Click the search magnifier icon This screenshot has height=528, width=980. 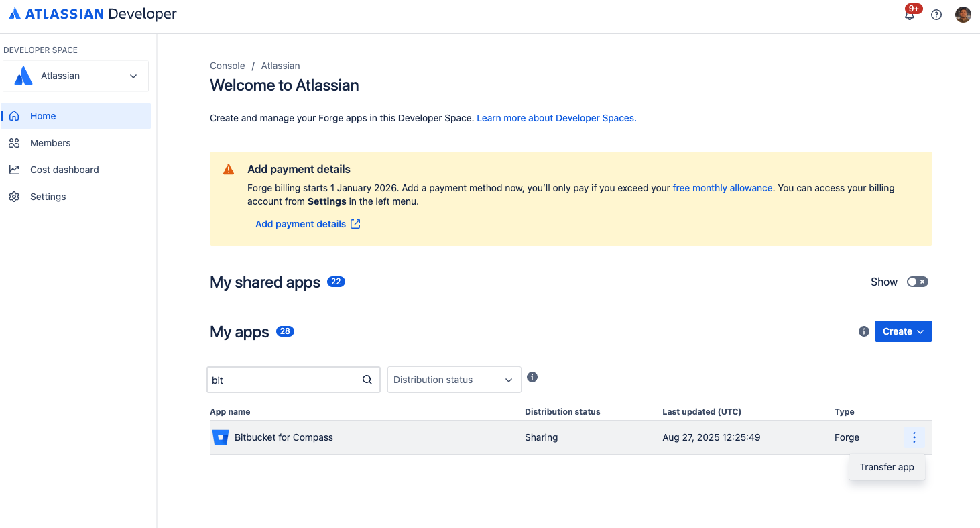click(x=367, y=380)
